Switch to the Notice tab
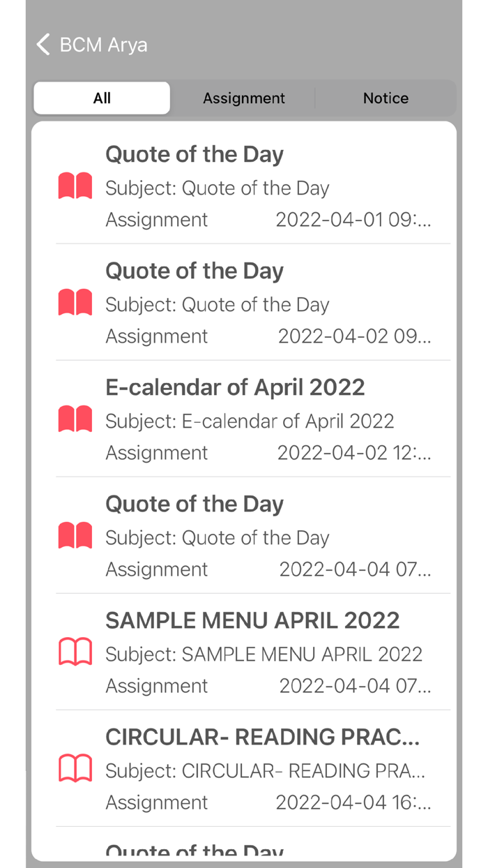488x868 pixels. point(386,98)
